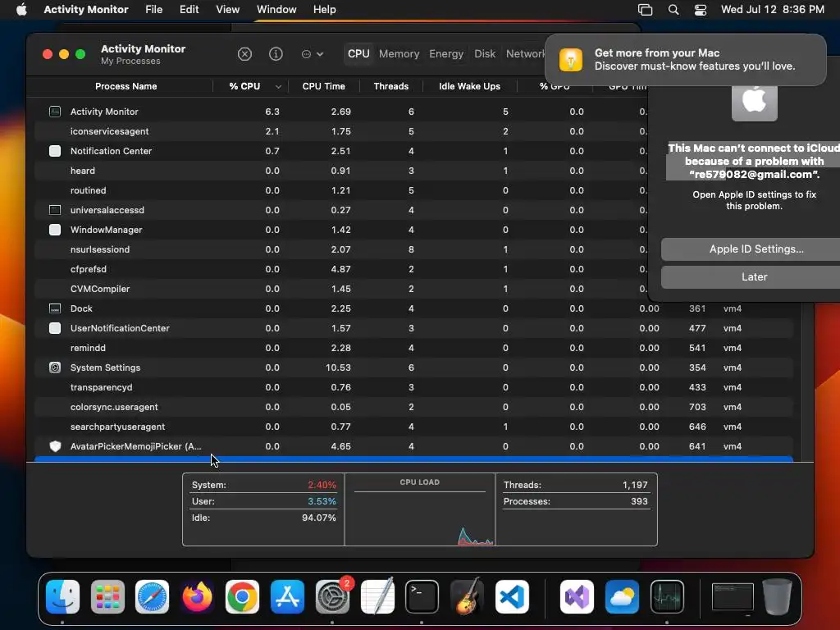The width and height of the screenshot is (840, 630).
Task: Select the heard process row
Action: coord(340,171)
